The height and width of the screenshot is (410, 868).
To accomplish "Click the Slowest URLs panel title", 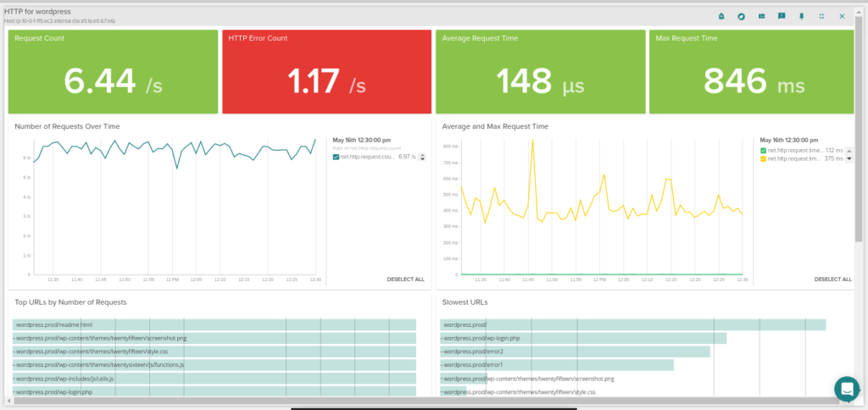I will pyautogui.click(x=465, y=302).
